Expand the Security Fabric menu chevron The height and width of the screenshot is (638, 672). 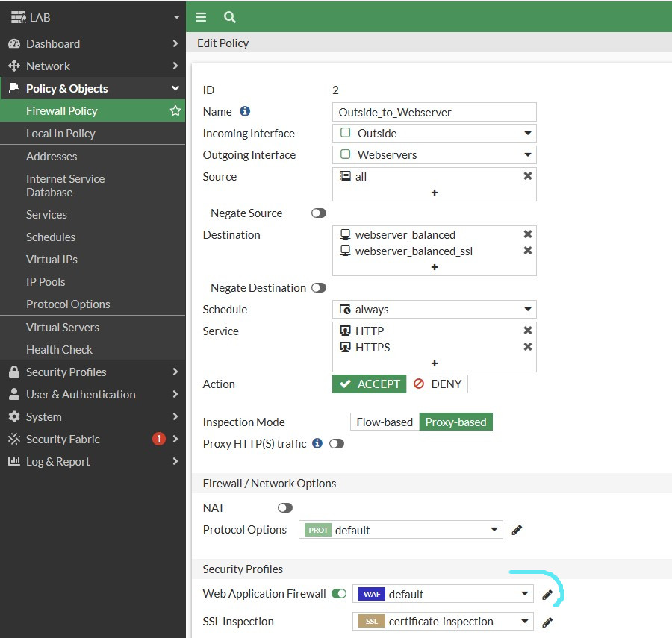[175, 439]
